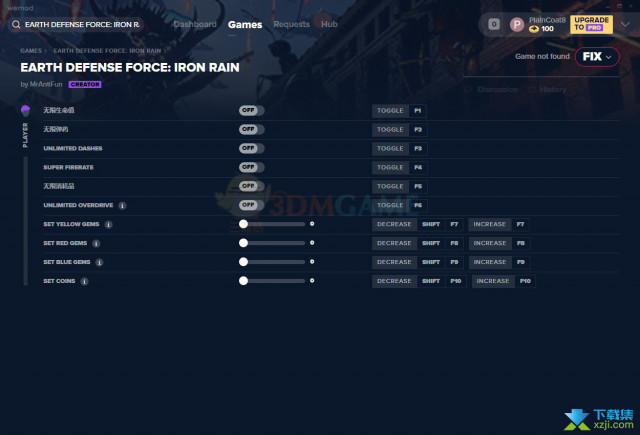Viewport: 640px width, 435px height.
Task: Select the Player category icon
Action: pos(25,109)
